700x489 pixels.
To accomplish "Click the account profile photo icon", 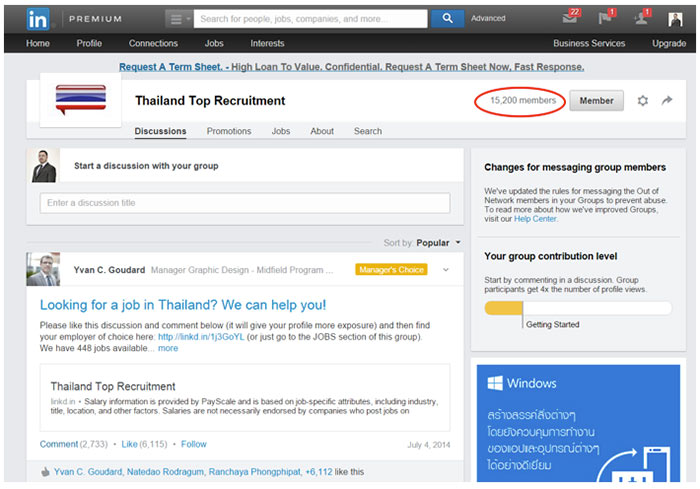I will [x=675, y=19].
